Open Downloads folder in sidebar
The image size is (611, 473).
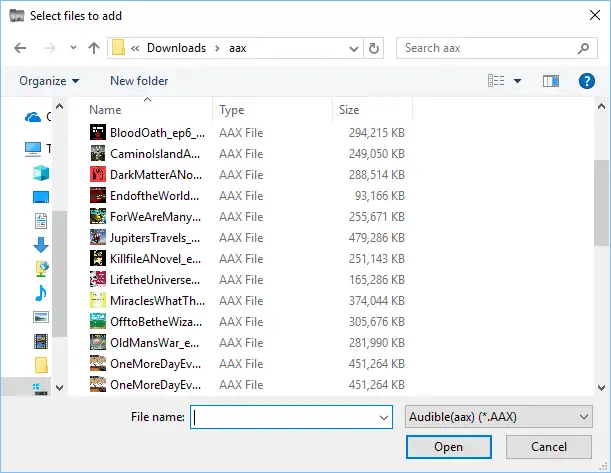[x=41, y=245]
